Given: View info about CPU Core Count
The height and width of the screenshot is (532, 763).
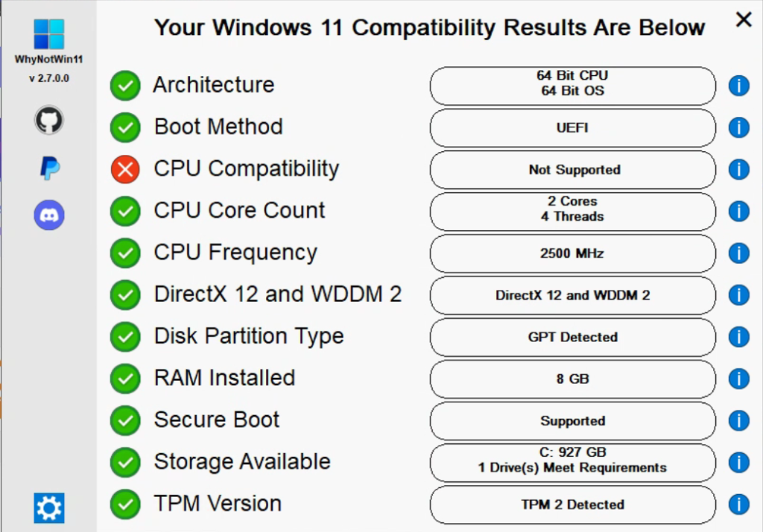Looking at the screenshot, I should 738,211.
